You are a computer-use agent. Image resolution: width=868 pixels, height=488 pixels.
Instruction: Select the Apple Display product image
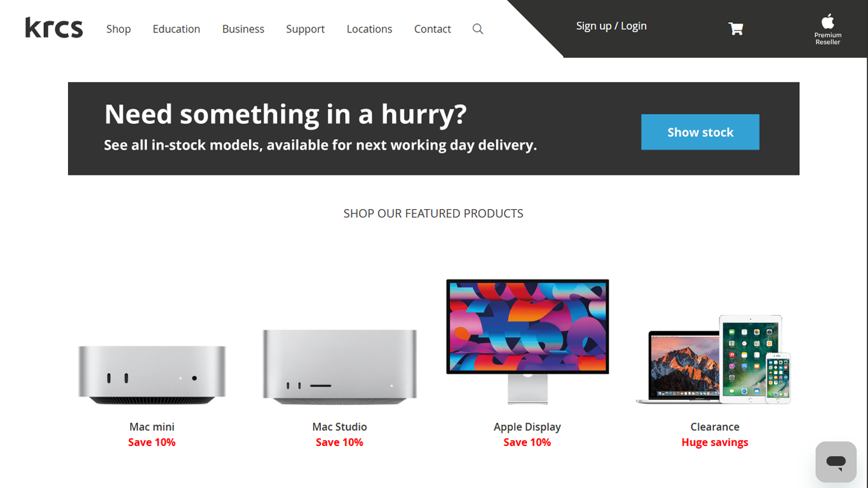click(x=527, y=341)
